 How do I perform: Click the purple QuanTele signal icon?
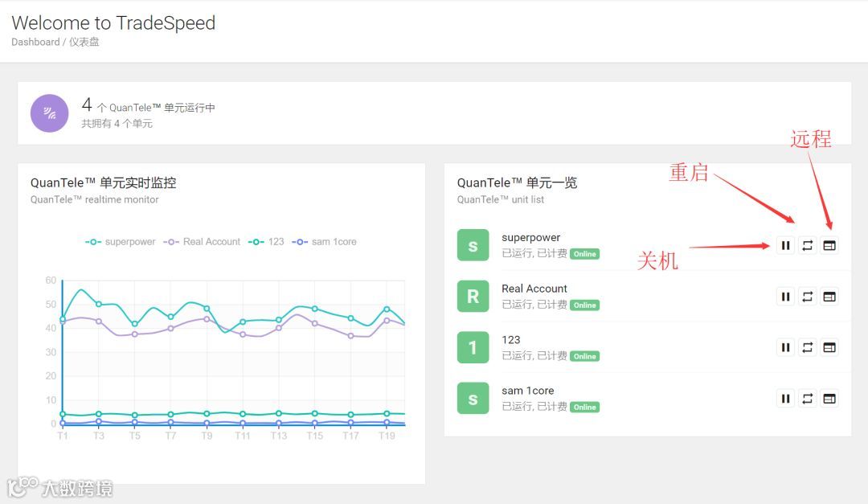tap(49, 113)
